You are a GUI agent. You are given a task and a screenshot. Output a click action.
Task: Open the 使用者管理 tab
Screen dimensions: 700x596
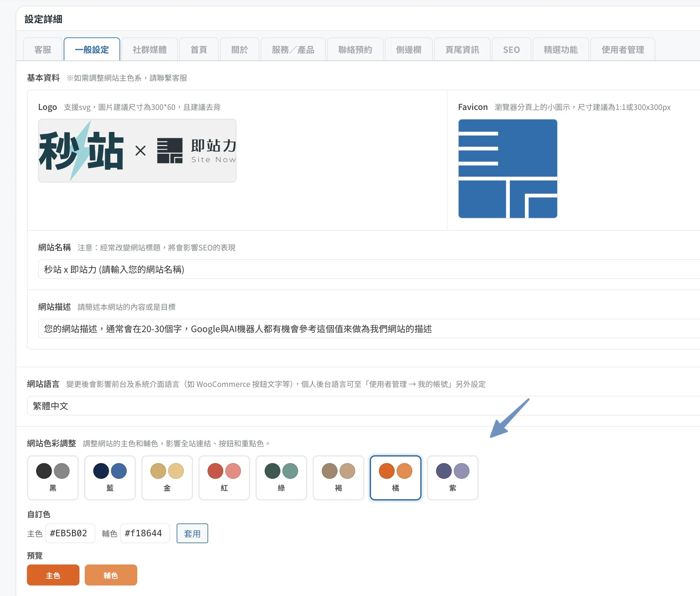point(623,50)
